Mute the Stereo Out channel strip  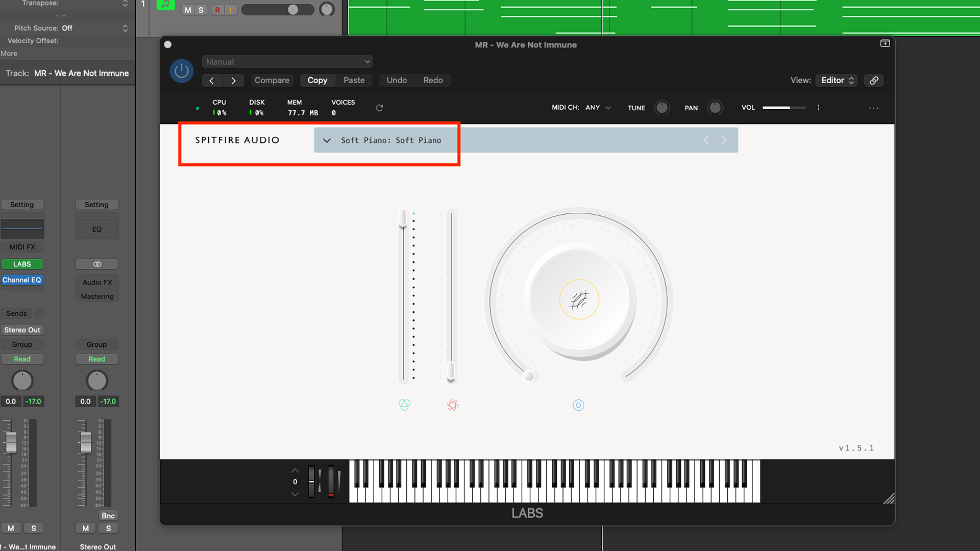[x=86, y=528]
